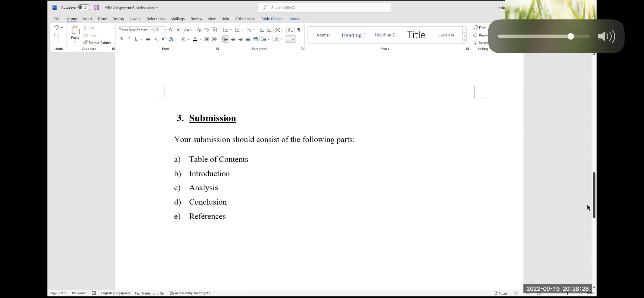
Task: Click the Save icon in title bar
Action: click(96, 7)
